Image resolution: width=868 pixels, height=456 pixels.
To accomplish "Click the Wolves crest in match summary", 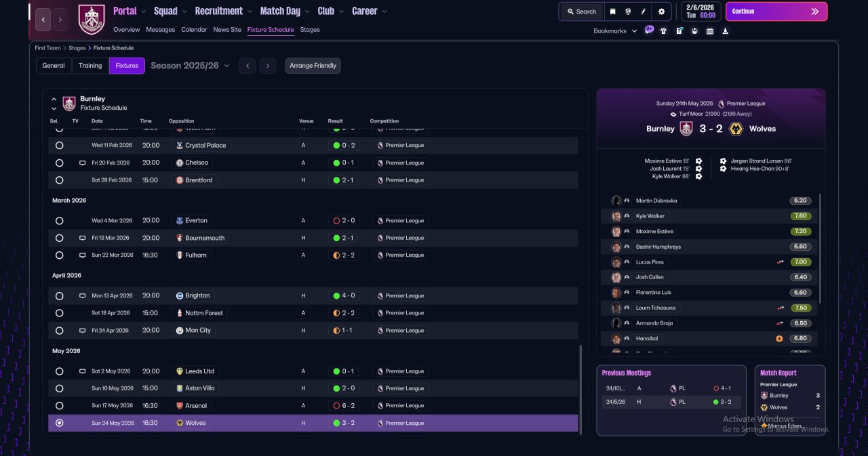I will [736, 129].
